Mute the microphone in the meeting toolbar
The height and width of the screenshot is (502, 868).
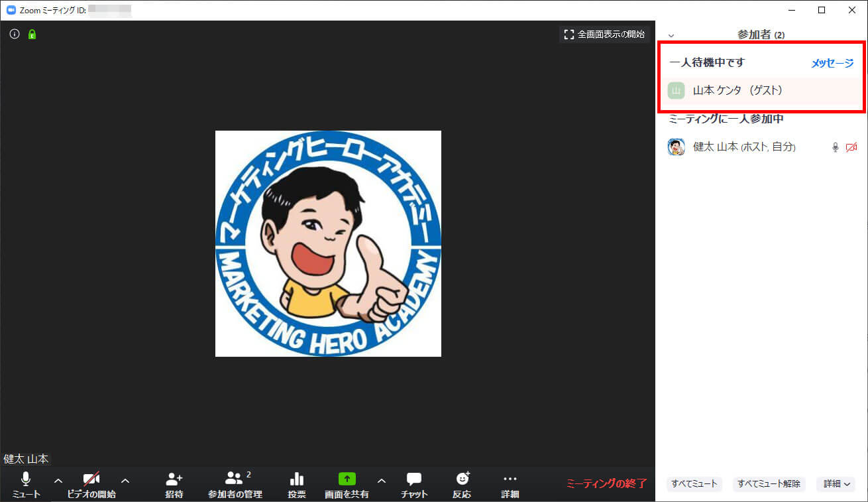[26, 485]
